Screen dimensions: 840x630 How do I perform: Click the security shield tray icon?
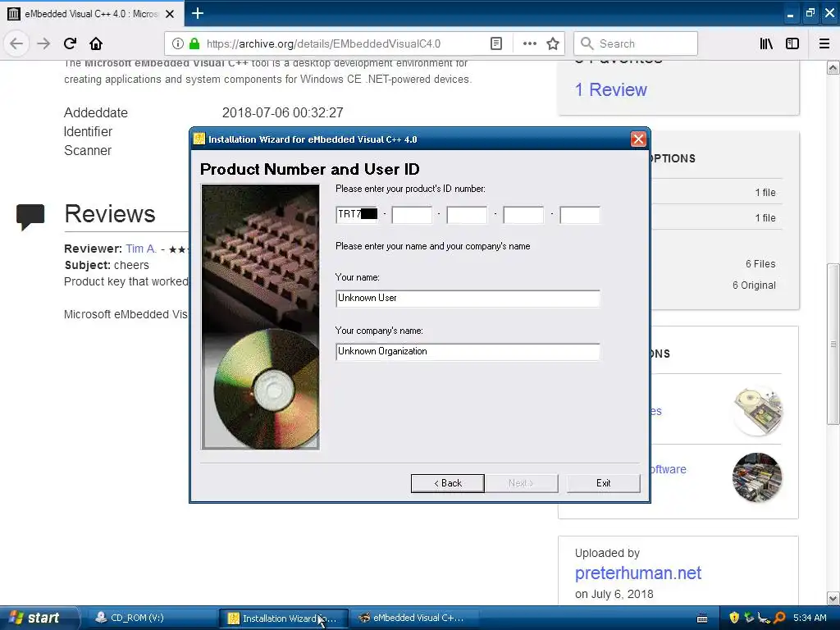[x=734, y=618]
